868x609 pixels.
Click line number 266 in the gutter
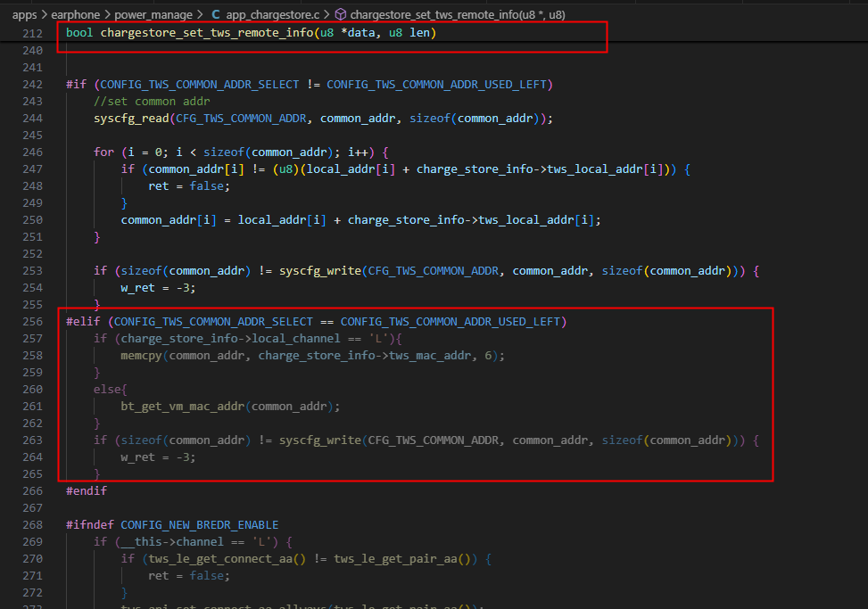pyautogui.click(x=33, y=490)
